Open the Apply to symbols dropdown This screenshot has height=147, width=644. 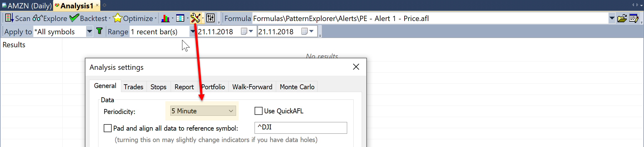(x=89, y=31)
